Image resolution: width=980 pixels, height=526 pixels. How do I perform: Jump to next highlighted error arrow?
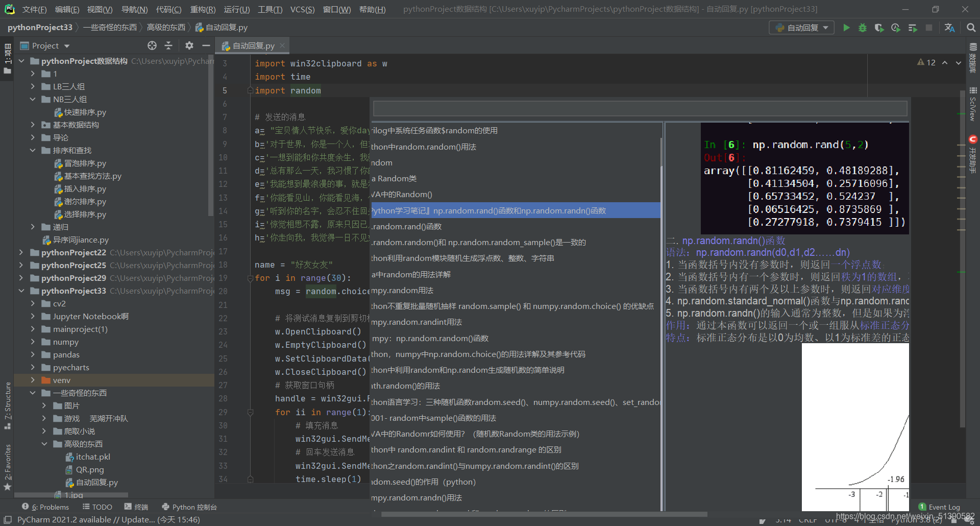(959, 62)
